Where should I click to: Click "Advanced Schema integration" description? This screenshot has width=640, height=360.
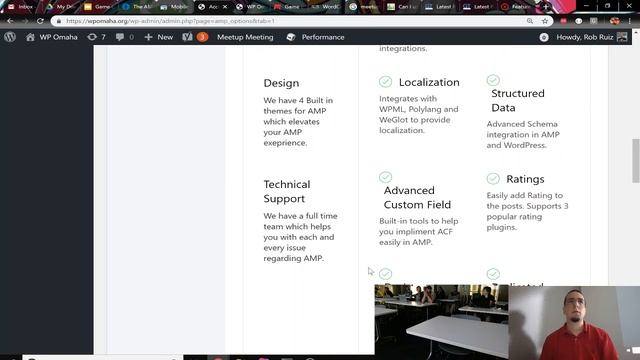(523, 134)
